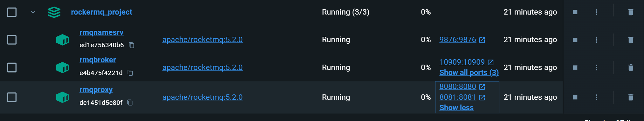Open more actions for rmqproxy container
This screenshot has height=121, width=644.
point(596,97)
